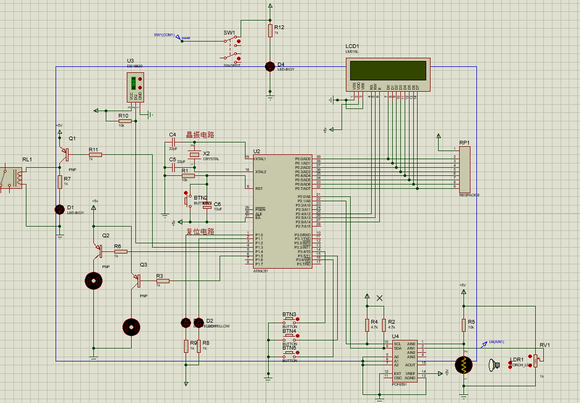Click the BTN3 push button
The height and width of the screenshot is (403, 580).
(290, 320)
